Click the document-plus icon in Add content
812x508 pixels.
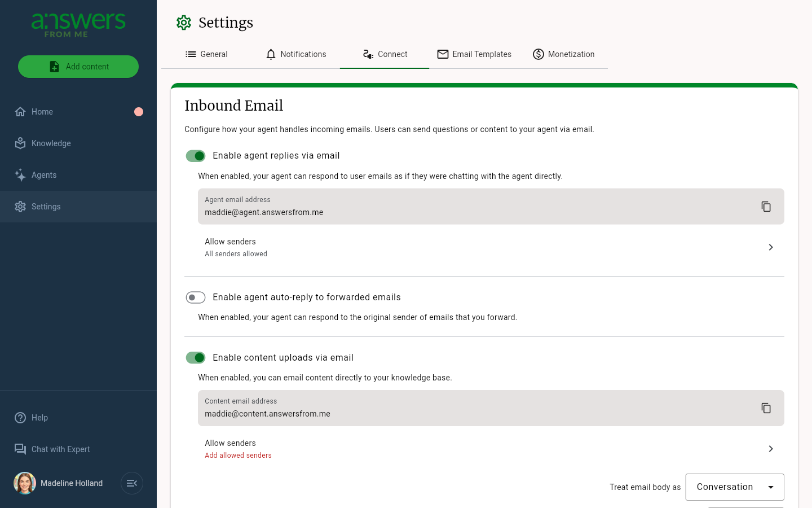(x=54, y=67)
